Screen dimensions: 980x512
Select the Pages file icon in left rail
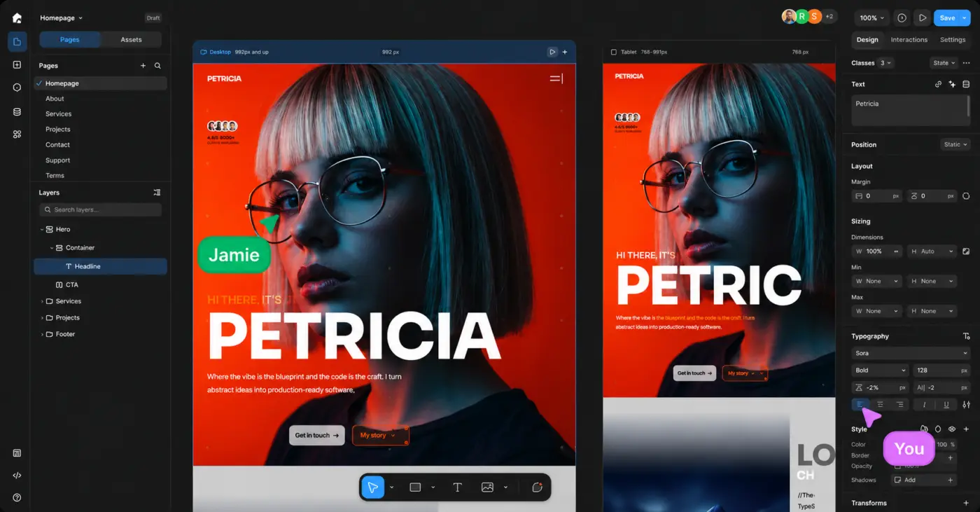click(17, 41)
